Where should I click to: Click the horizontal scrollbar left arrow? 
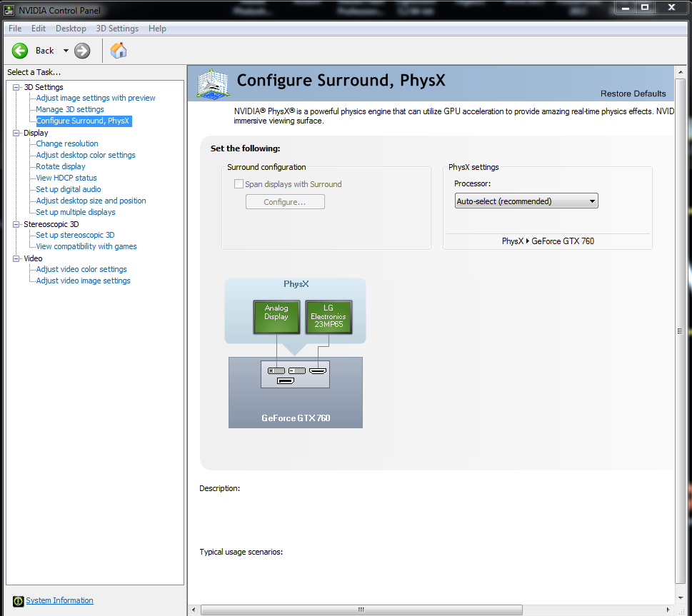point(194,610)
